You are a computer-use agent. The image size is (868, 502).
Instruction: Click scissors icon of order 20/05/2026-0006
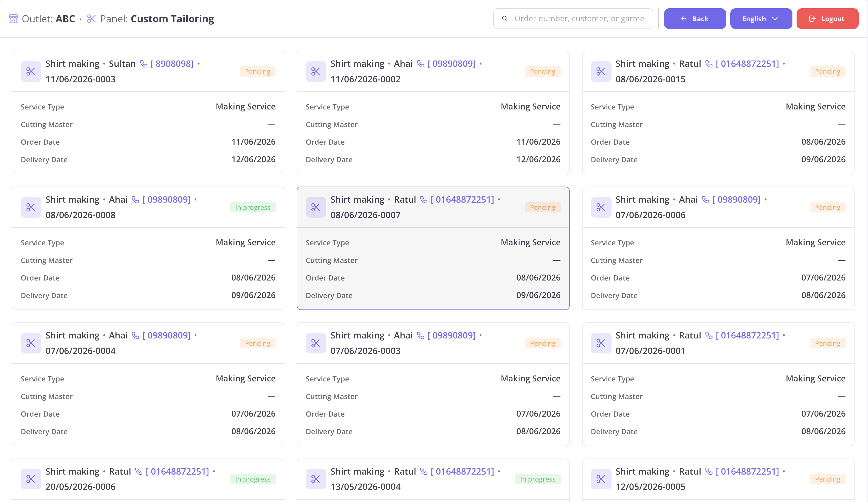31,479
